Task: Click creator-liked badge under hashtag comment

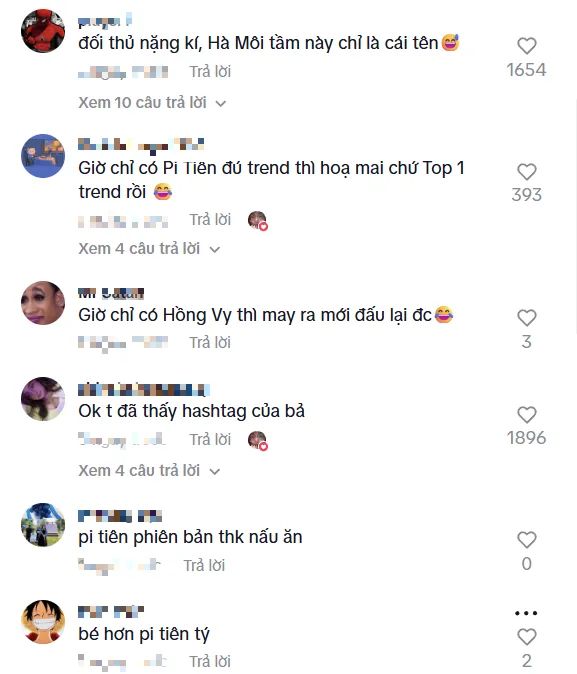Action: (258, 441)
